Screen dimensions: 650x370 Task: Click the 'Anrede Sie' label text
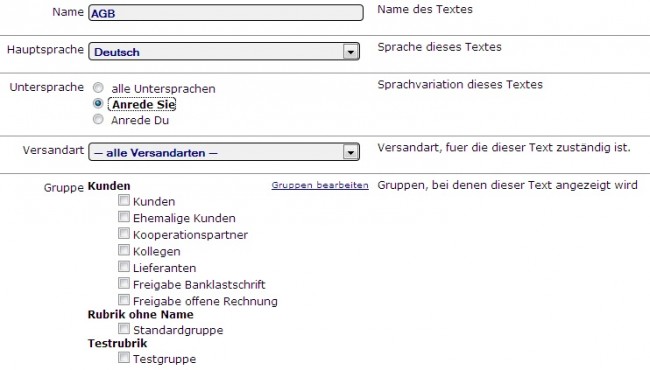click(x=142, y=104)
